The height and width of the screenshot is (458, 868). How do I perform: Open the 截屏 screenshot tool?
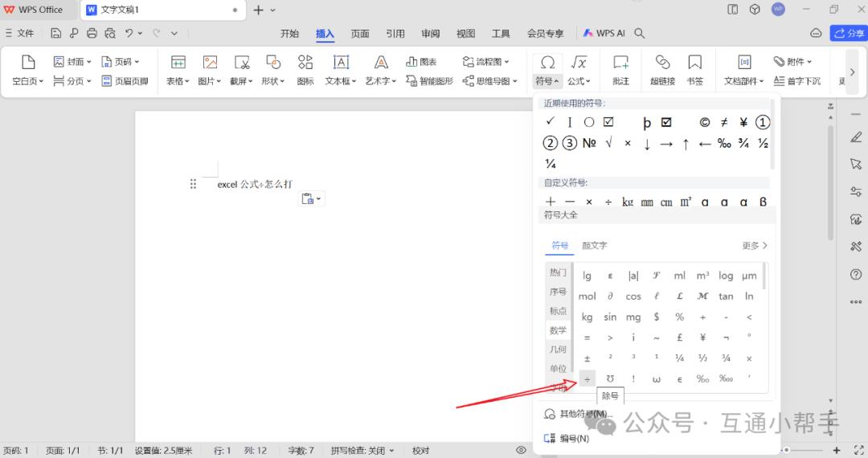click(241, 70)
